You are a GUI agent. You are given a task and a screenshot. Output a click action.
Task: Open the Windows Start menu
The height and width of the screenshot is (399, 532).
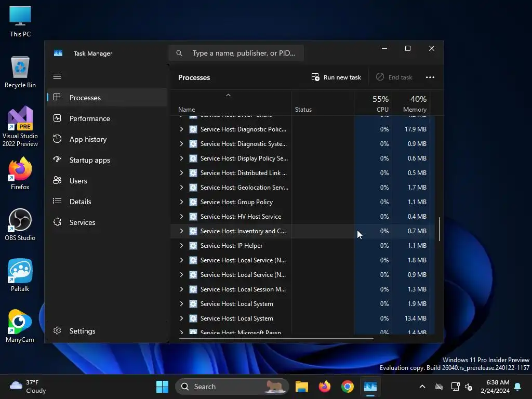pyautogui.click(x=162, y=387)
